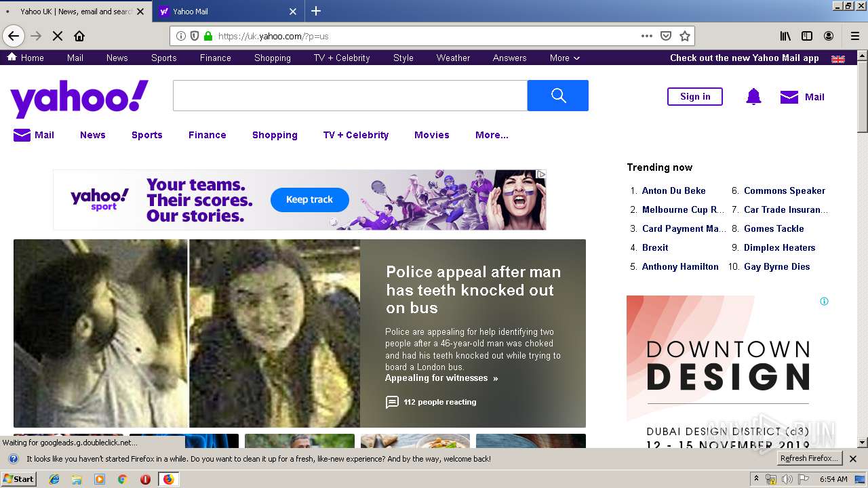
Task: Open ad info icon on Downtown Design ad
Action: click(x=824, y=301)
